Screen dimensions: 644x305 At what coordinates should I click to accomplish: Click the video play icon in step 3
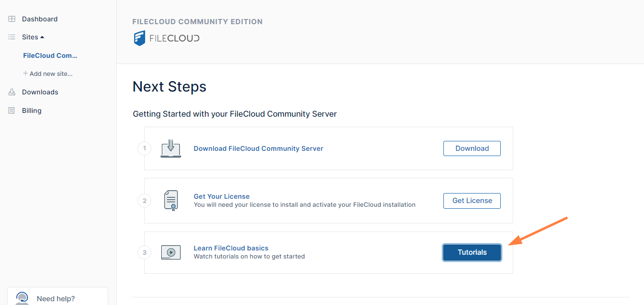coord(170,252)
